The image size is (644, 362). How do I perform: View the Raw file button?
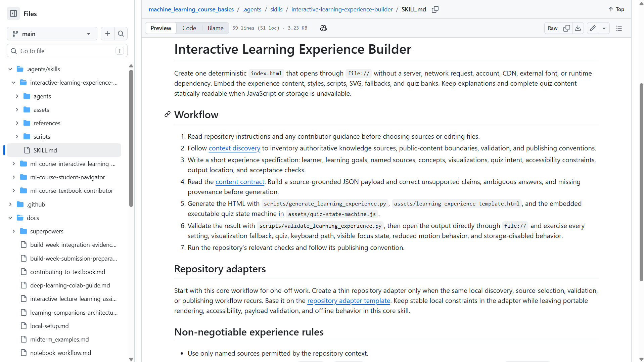[552, 28]
